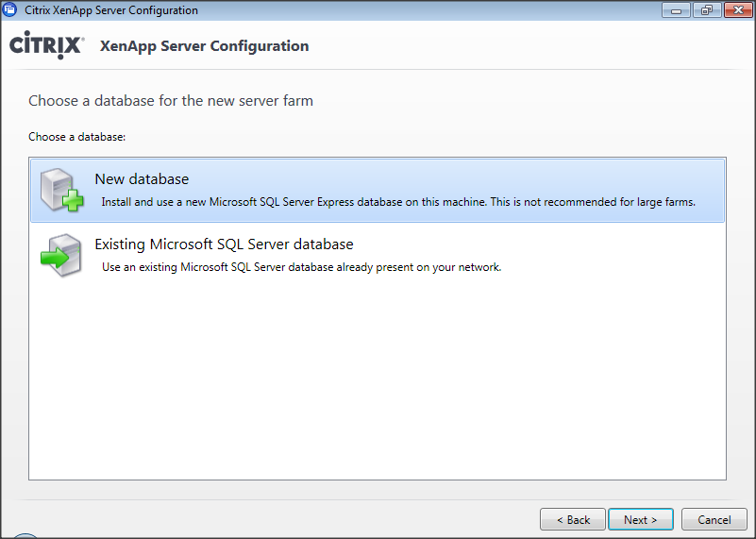Image resolution: width=756 pixels, height=539 pixels.
Task: Click the New database server icon
Action: click(x=62, y=190)
